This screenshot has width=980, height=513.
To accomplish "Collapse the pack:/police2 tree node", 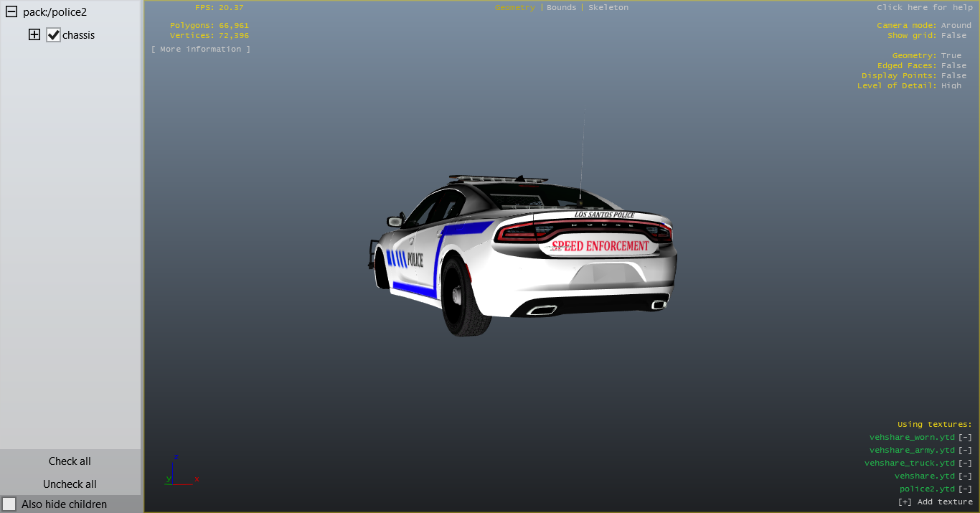I will [x=11, y=12].
